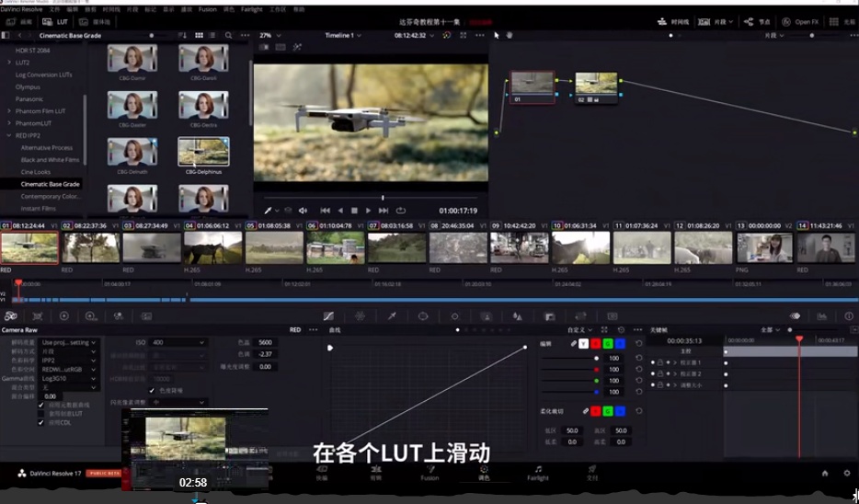
Task: Click the loop playback button
Action: point(401,211)
